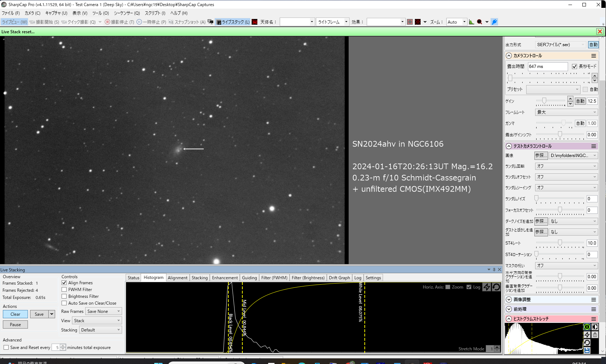
Task: Click the blue telescope icon in toolbar
Action: pos(494,22)
